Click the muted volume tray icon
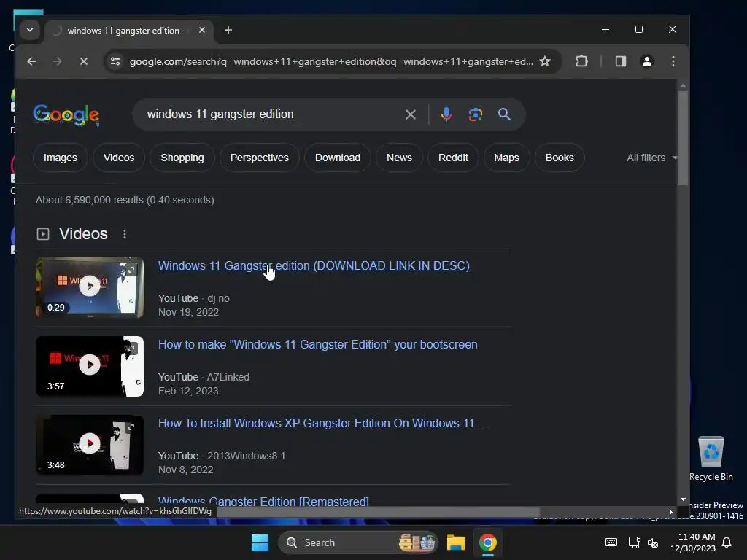The height and width of the screenshot is (560, 747). (x=653, y=542)
